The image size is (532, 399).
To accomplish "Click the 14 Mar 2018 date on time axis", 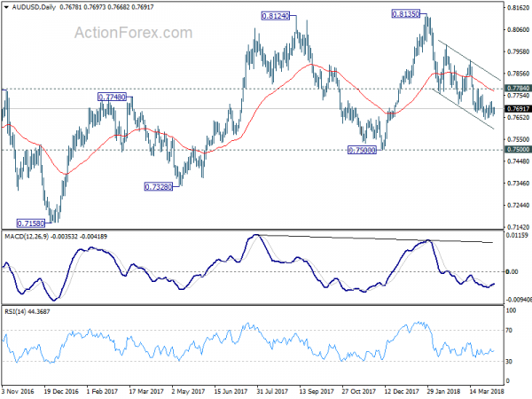I will (x=487, y=392).
